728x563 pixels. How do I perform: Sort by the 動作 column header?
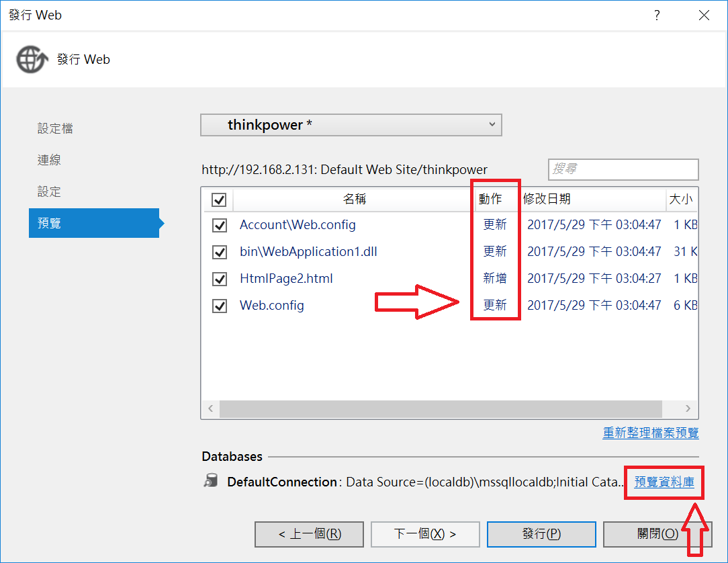(490, 200)
